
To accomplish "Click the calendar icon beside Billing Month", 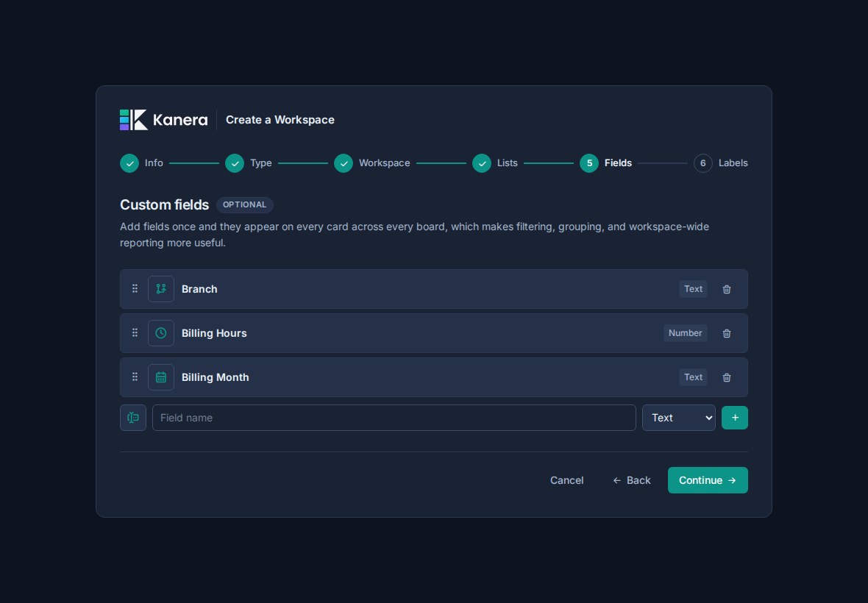I will pos(161,377).
